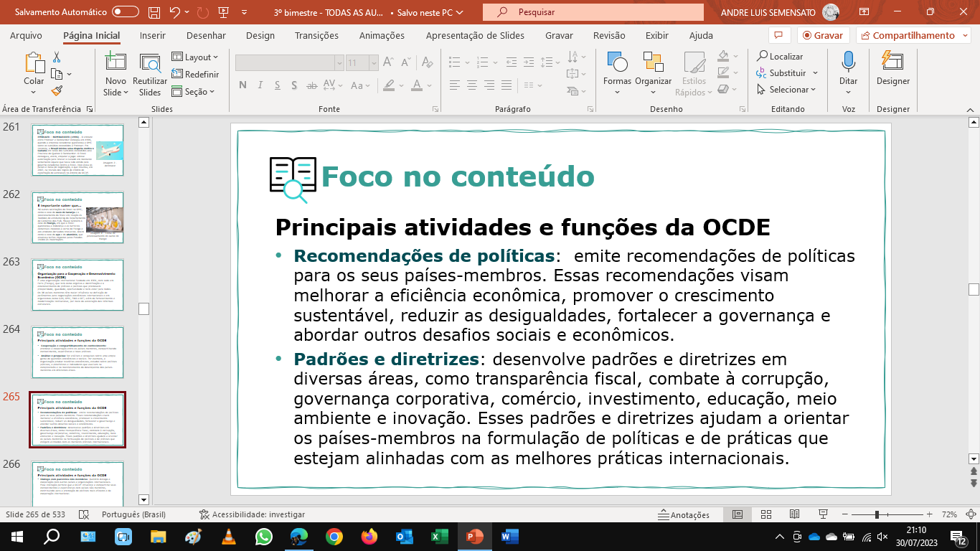Click spelling check icon in status bar
The height and width of the screenshot is (551, 980).
[x=84, y=514]
